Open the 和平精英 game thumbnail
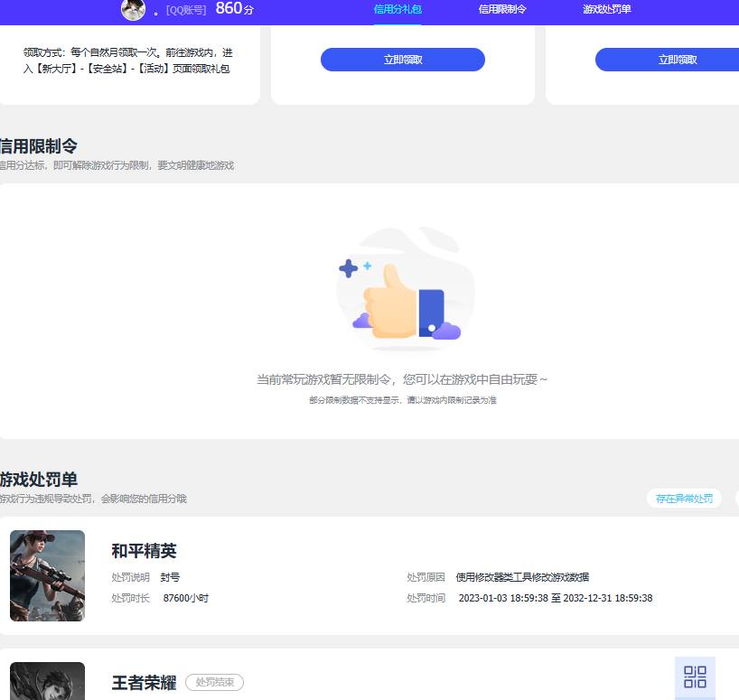This screenshot has height=700, width=739. 47,575
